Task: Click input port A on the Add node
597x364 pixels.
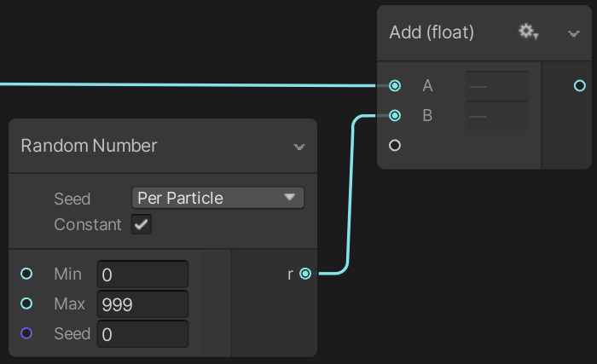Action: click(x=395, y=86)
